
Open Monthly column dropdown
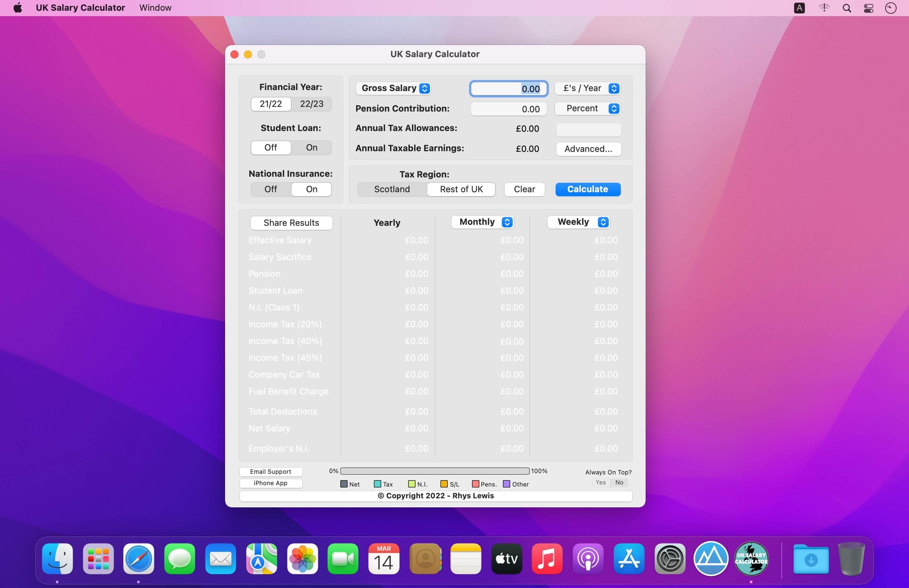tap(483, 222)
